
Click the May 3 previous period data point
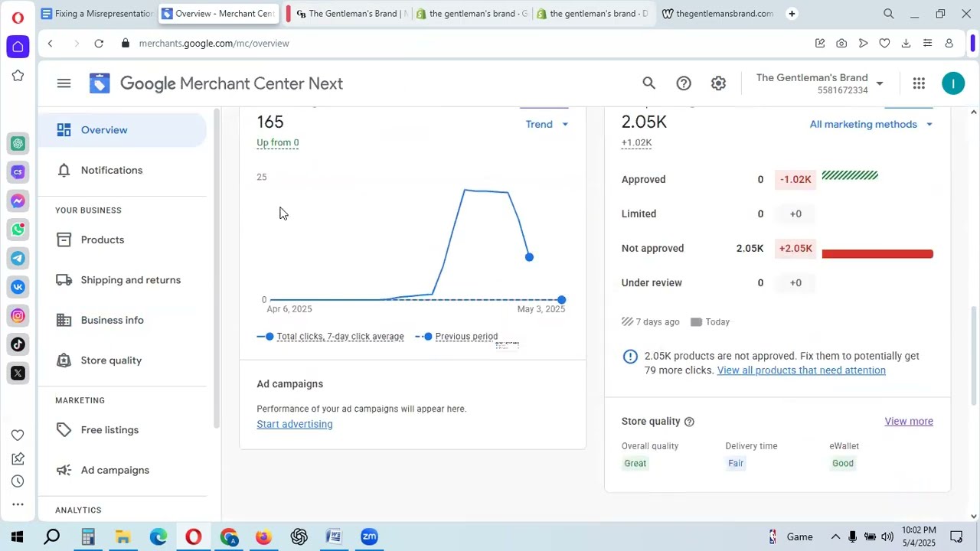tap(562, 300)
